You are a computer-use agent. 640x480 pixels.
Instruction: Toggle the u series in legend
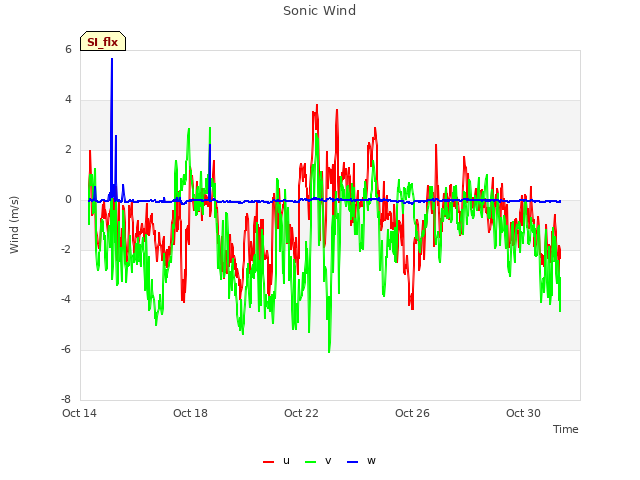coord(276,461)
